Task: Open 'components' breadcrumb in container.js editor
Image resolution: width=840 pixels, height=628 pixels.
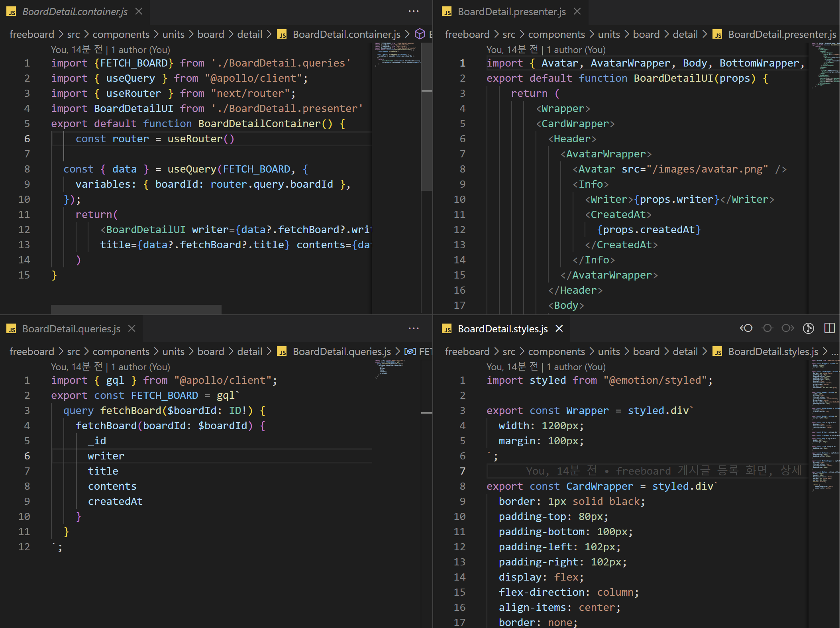Action: point(121,34)
